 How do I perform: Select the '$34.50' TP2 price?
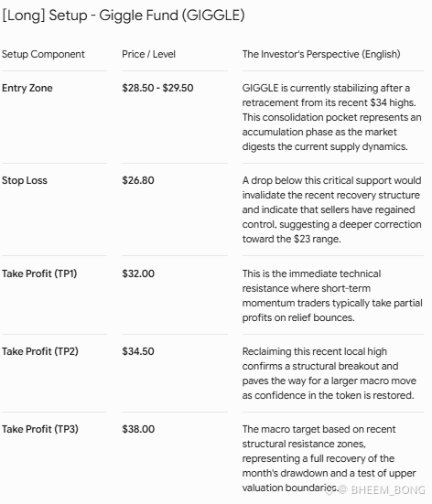tap(138, 351)
